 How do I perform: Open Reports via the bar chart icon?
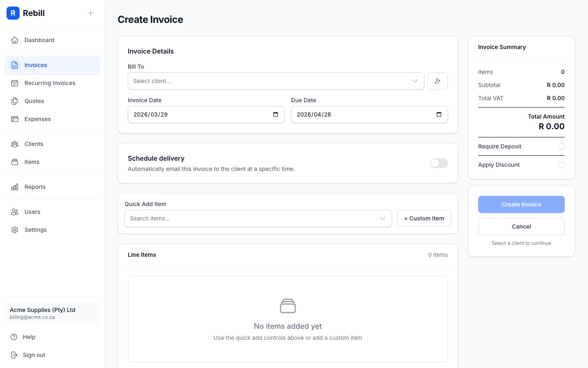15,187
